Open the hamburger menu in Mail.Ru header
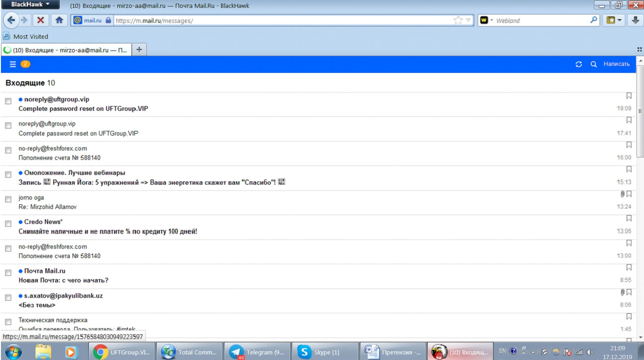 tap(13, 64)
